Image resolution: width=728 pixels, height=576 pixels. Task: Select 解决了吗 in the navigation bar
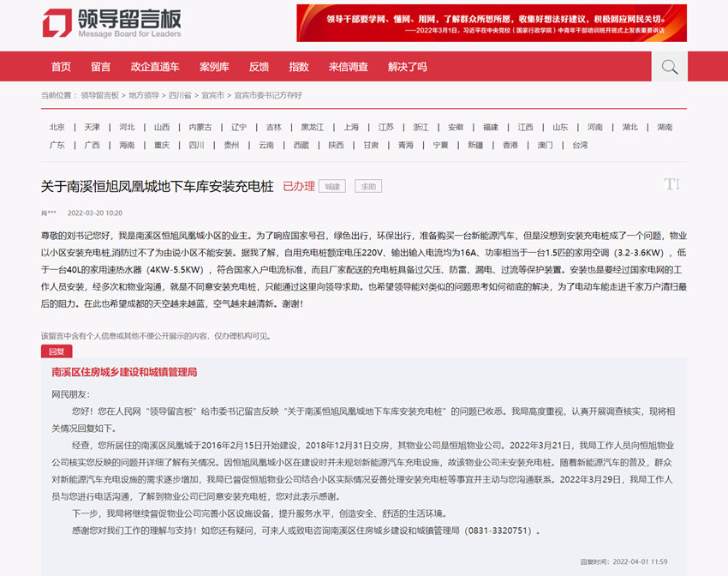[x=406, y=66]
